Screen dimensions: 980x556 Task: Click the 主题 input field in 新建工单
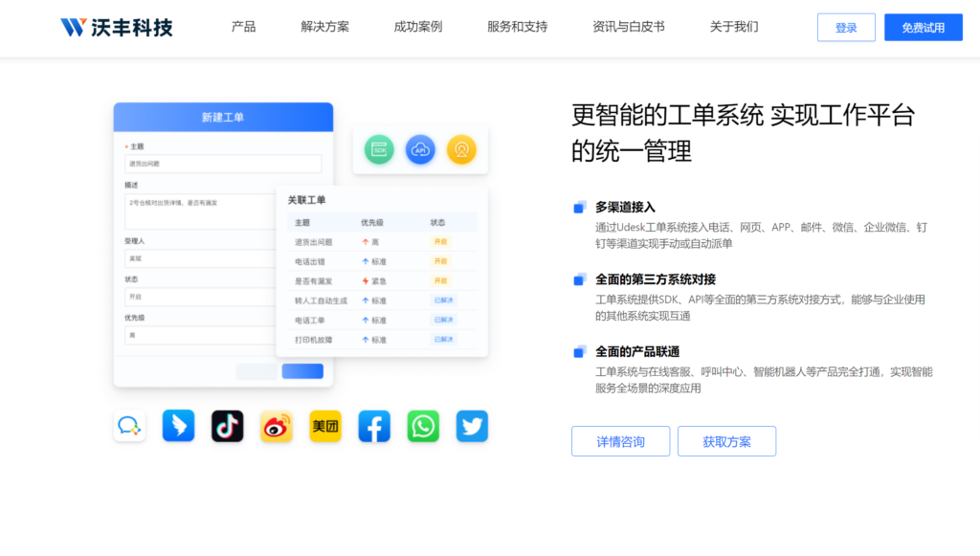click(220, 163)
